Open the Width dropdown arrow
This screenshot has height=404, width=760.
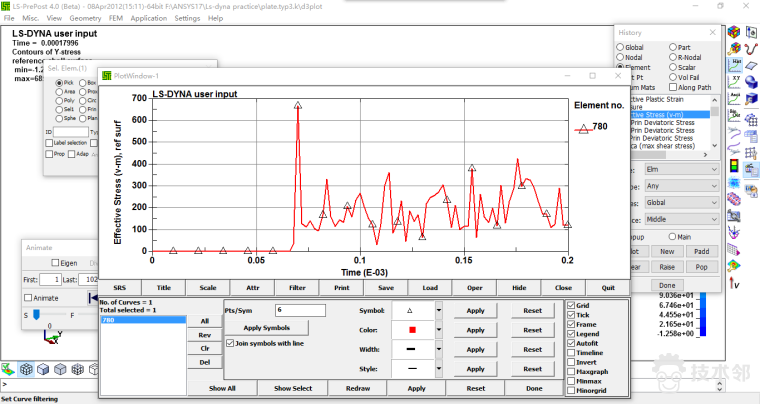(438, 349)
